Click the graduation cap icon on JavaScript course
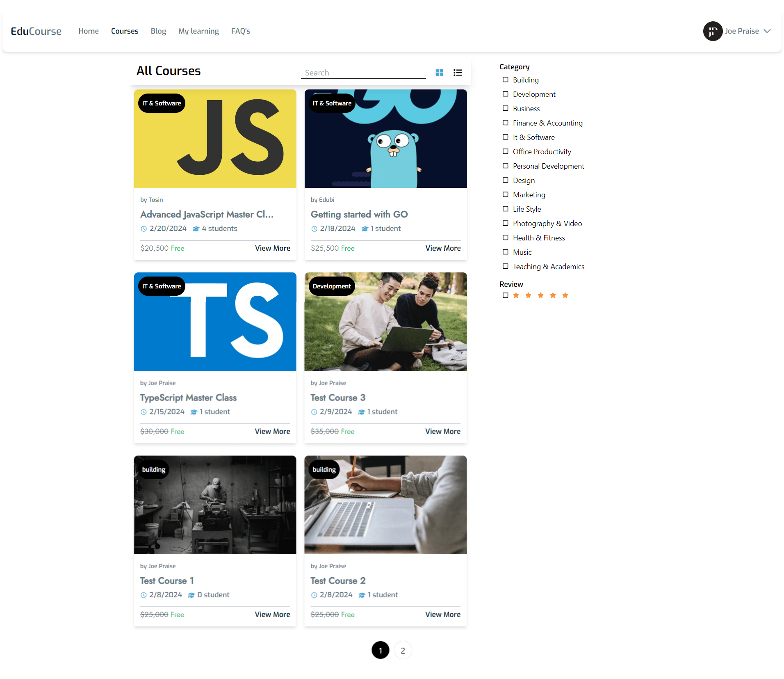Image resolution: width=784 pixels, height=679 pixels. [x=196, y=229]
